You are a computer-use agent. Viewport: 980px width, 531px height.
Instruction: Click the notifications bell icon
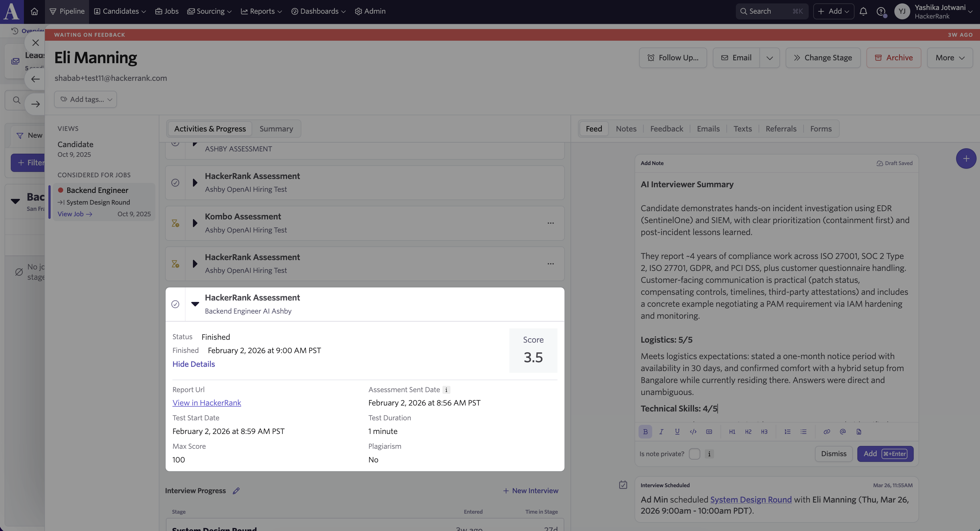(863, 11)
